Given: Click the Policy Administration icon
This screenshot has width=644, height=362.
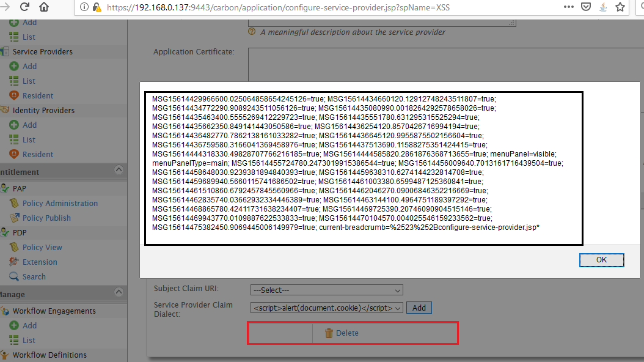Looking at the screenshot, I should (15, 204).
